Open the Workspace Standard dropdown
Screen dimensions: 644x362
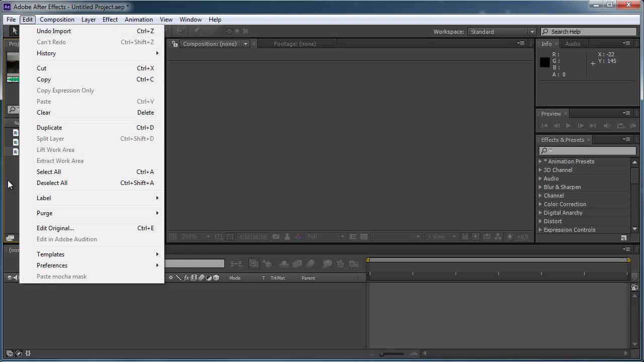pos(502,32)
